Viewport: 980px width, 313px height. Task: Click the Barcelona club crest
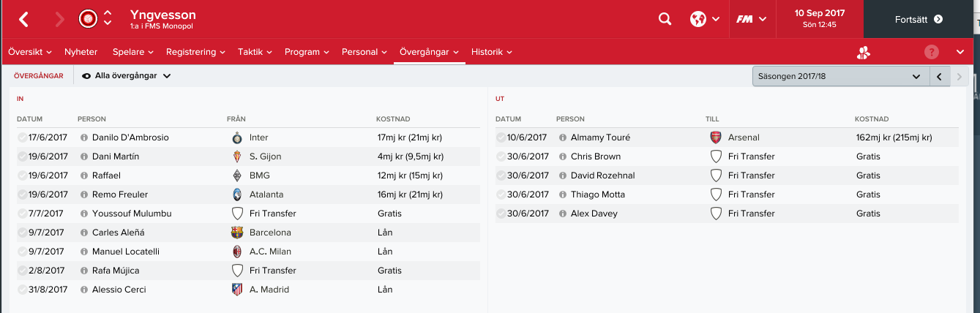click(x=236, y=233)
